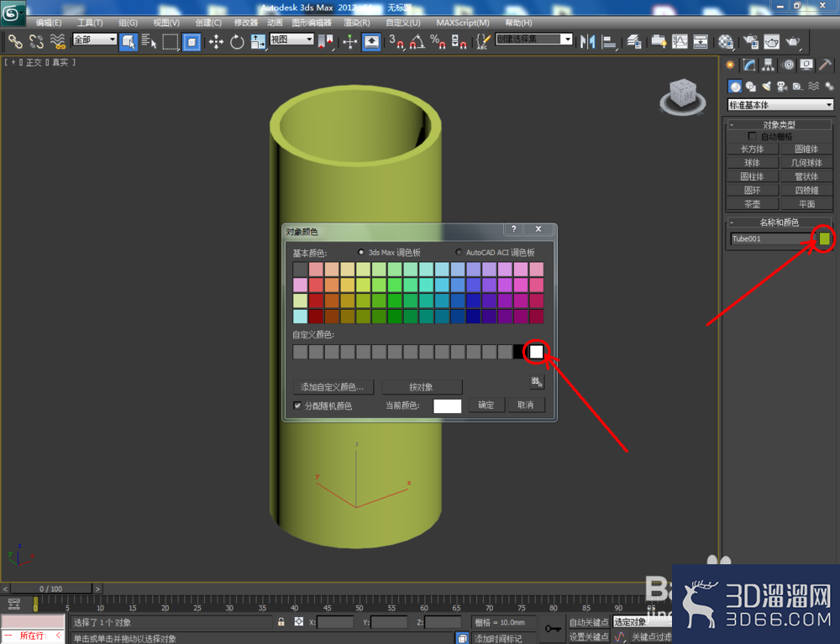Switch to Modify panel tab
This screenshot has height=644, width=840.
749,65
